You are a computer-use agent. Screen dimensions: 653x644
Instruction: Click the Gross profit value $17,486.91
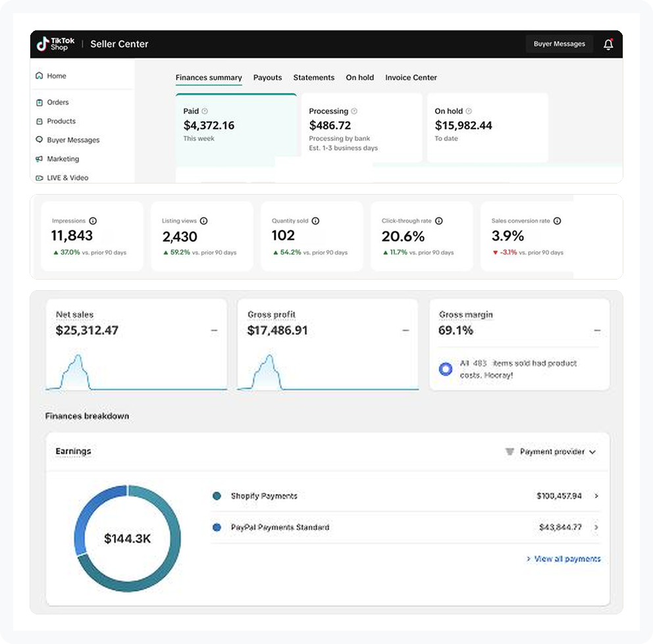tap(277, 330)
